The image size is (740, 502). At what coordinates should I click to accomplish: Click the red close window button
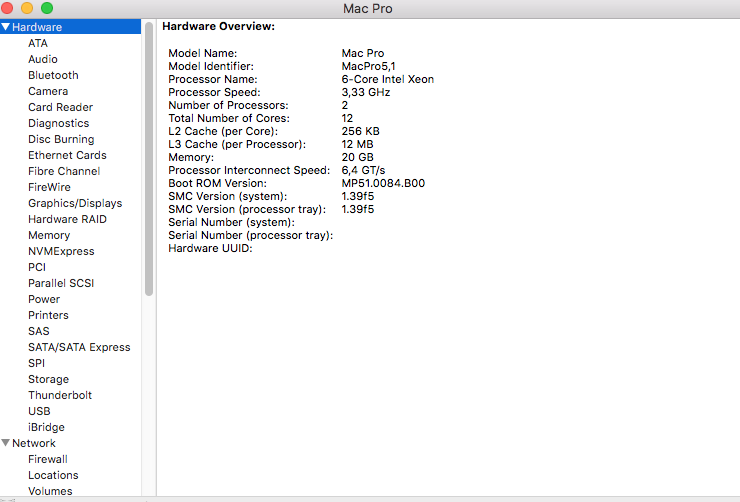pos(9,8)
